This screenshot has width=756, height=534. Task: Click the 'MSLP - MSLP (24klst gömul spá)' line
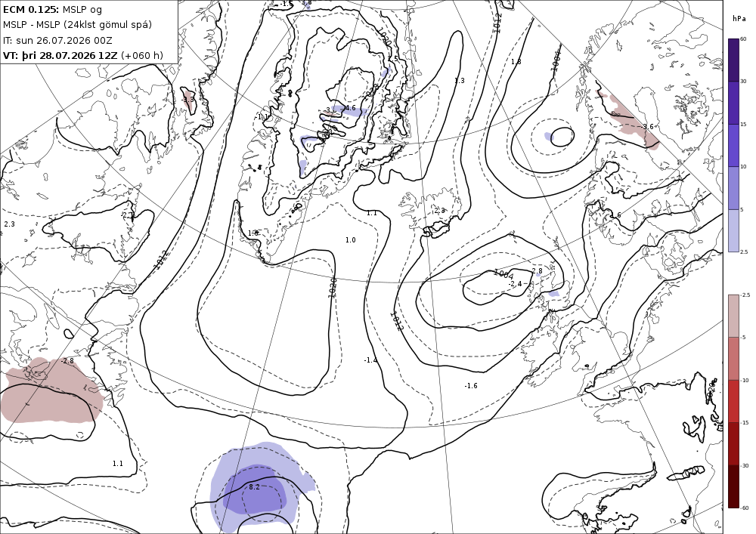click(77, 25)
